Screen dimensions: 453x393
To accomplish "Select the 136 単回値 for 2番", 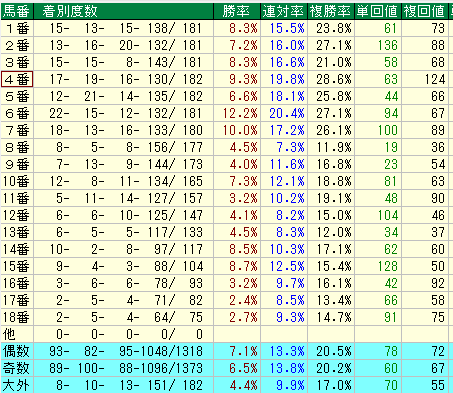I will [388, 46].
